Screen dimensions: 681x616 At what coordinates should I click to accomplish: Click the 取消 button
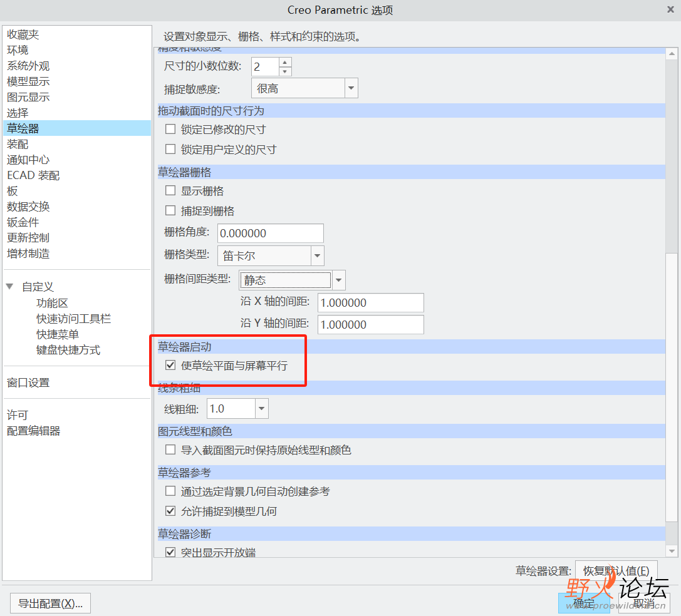point(644,603)
